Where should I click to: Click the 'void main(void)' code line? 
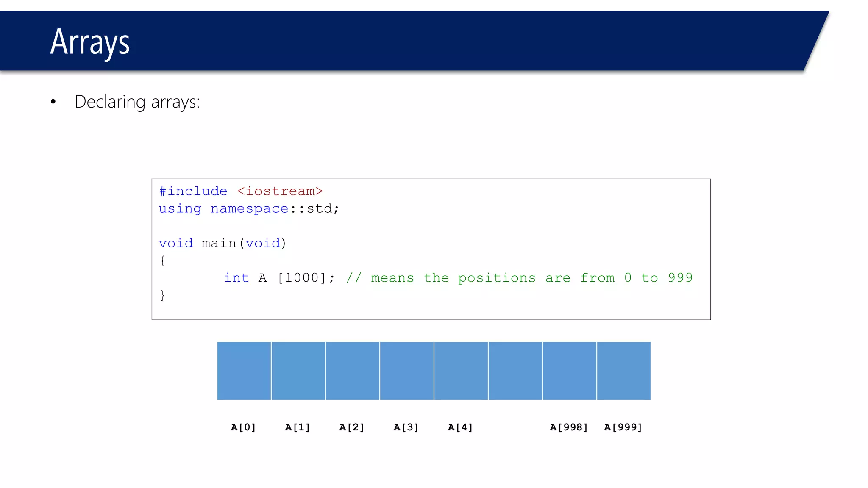point(223,243)
